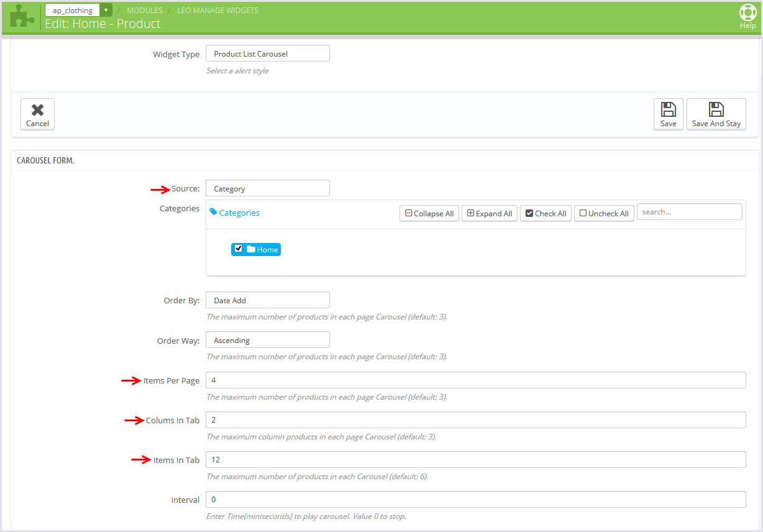Click the Save floppy disk icon

click(x=668, y=110)
